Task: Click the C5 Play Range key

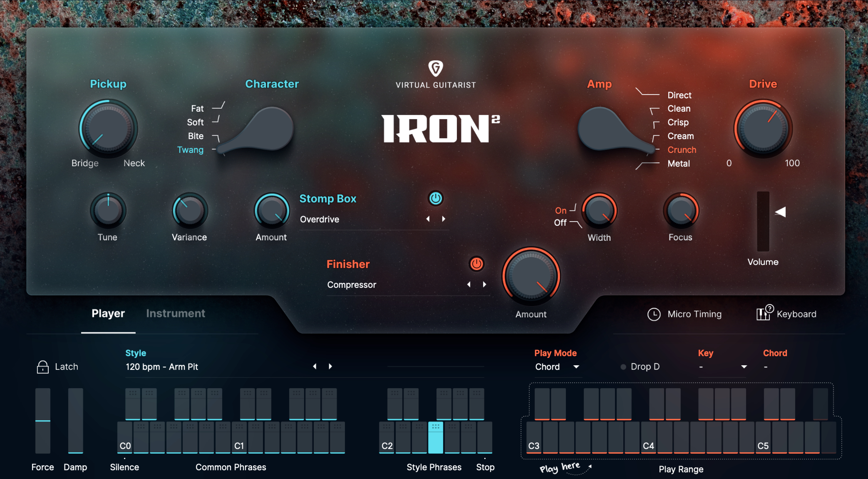Action: click(x=763, y=438)
